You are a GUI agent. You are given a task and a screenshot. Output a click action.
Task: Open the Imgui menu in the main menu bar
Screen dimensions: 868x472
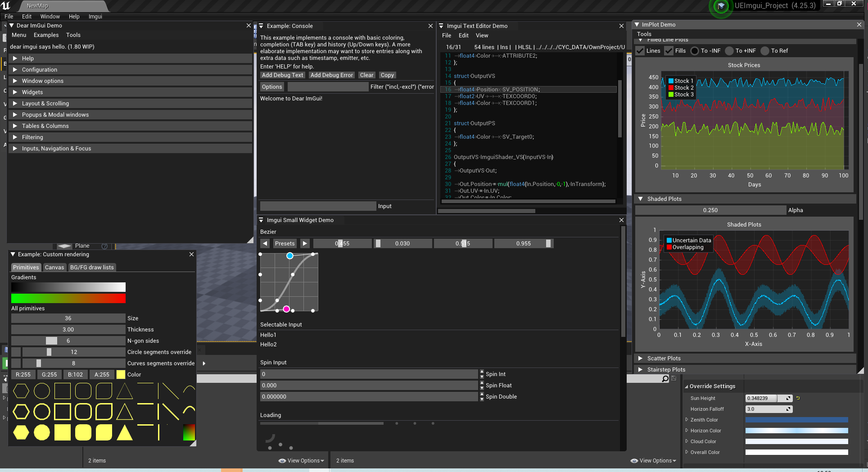(x=95, y=17)
